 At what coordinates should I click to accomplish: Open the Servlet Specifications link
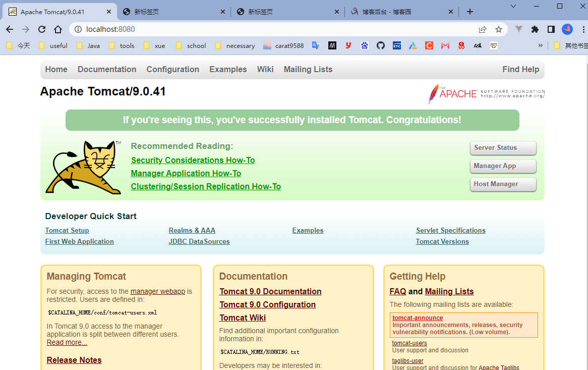451,230
